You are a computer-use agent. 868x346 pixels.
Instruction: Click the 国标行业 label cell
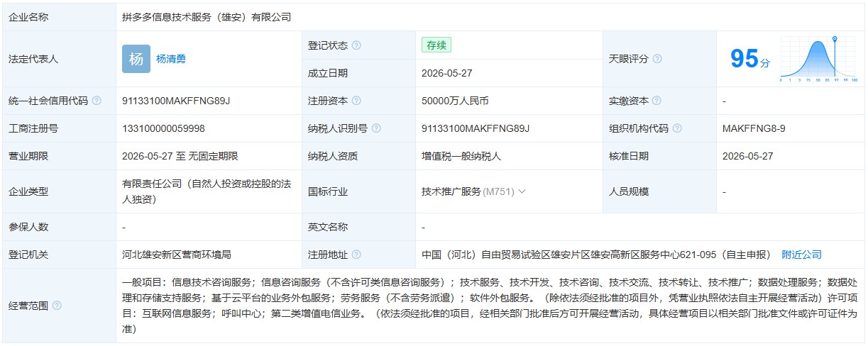coord(359,191)
